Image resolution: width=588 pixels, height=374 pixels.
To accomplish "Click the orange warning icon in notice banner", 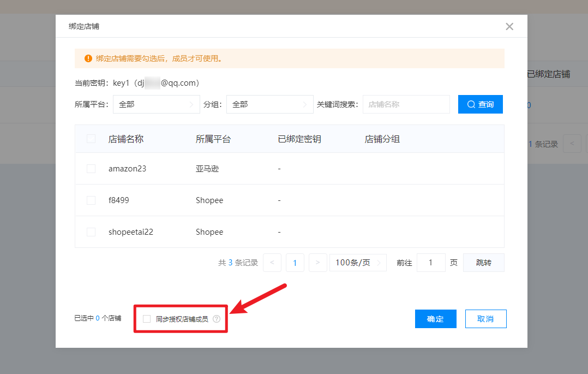I will coord(88,58).
